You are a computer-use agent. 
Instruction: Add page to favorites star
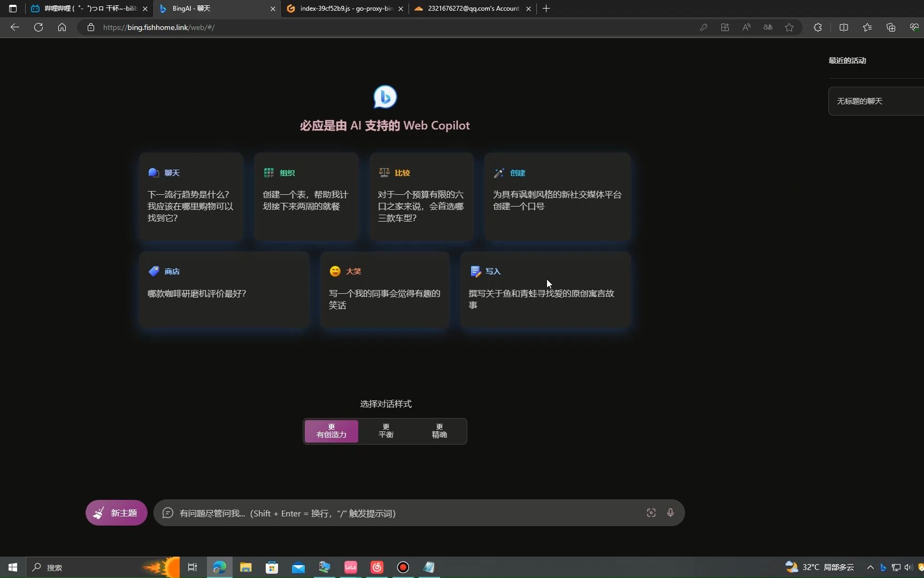point(789,27)
